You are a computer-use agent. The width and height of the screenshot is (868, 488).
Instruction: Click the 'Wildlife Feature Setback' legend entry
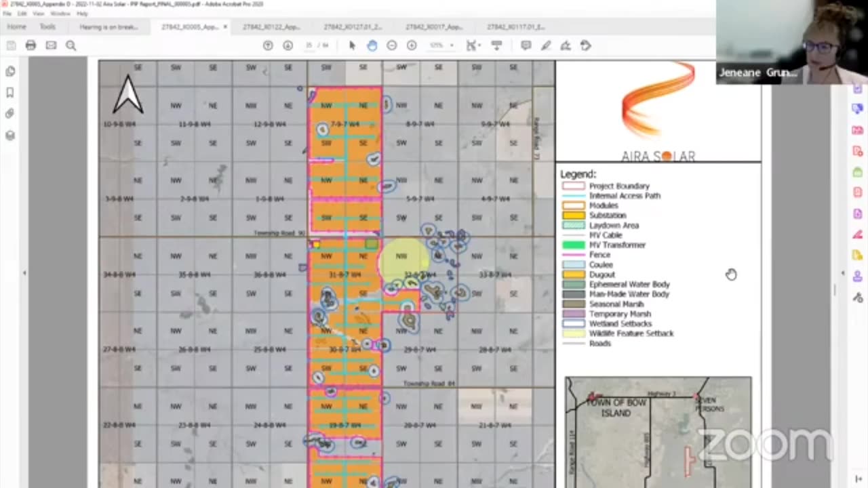(x=631, y=333)
